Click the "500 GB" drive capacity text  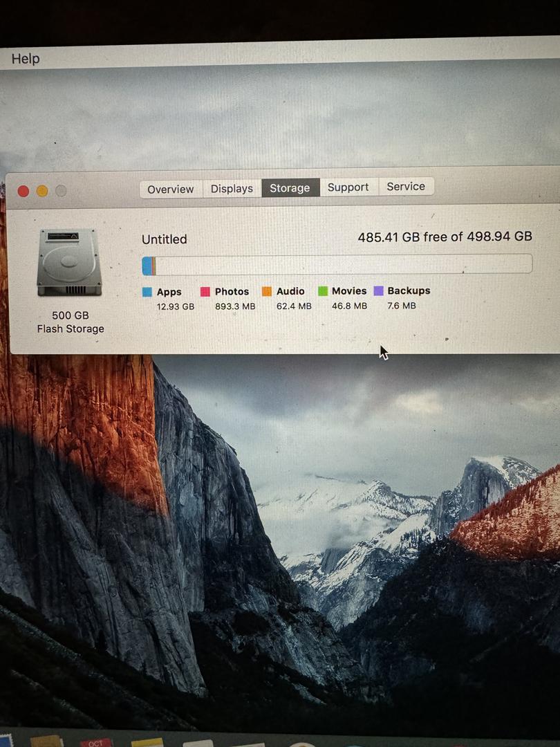pyautogui.click(x=71, y=315)
